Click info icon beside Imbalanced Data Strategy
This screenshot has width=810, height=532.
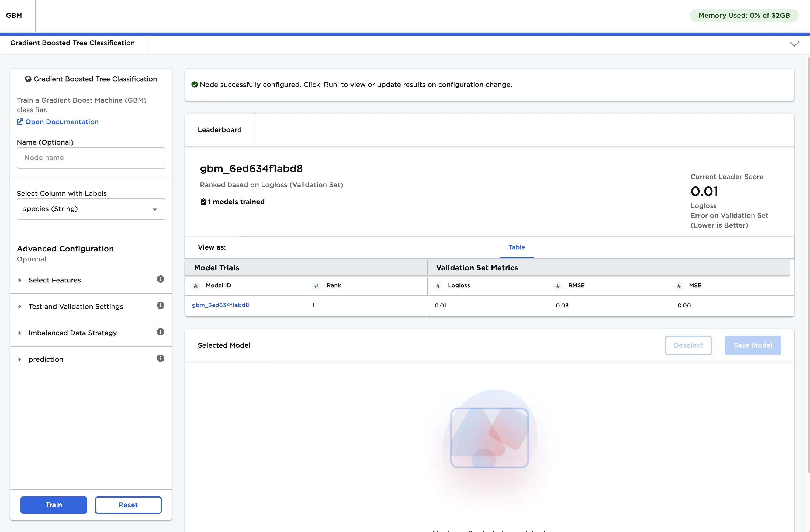coord(160,332)
